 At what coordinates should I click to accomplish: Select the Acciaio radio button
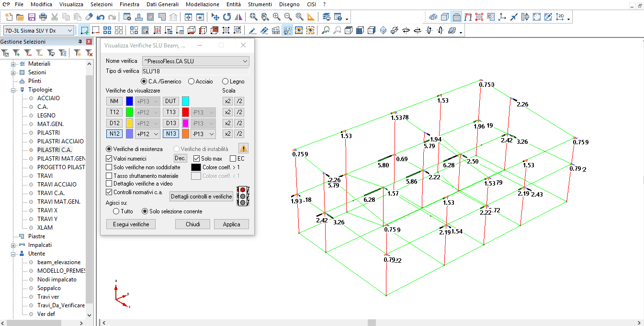pyautogui.click(x=191, y=81)
